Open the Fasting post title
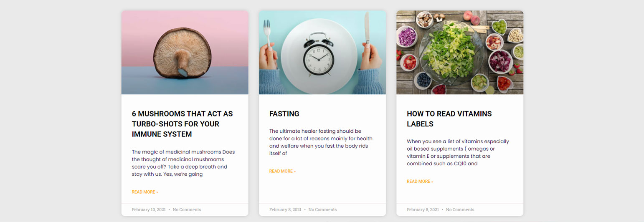This screenshot has width=644, height=222. pos(284,114)
